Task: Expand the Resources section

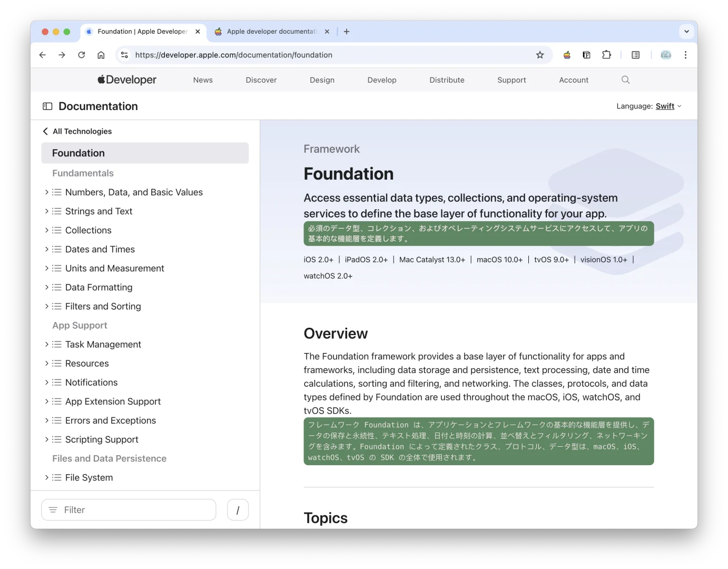Action: click(x=46, y=364)
